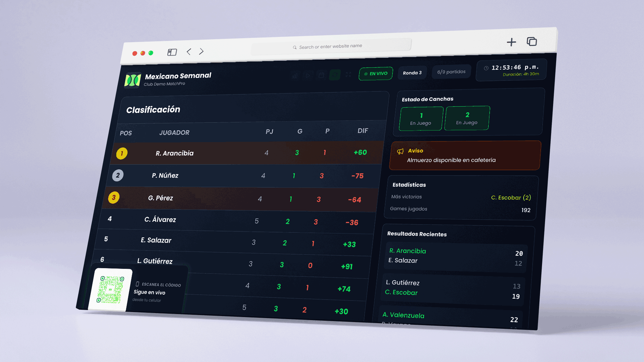Click the gold position 3 medal

[x=114, y=198]
